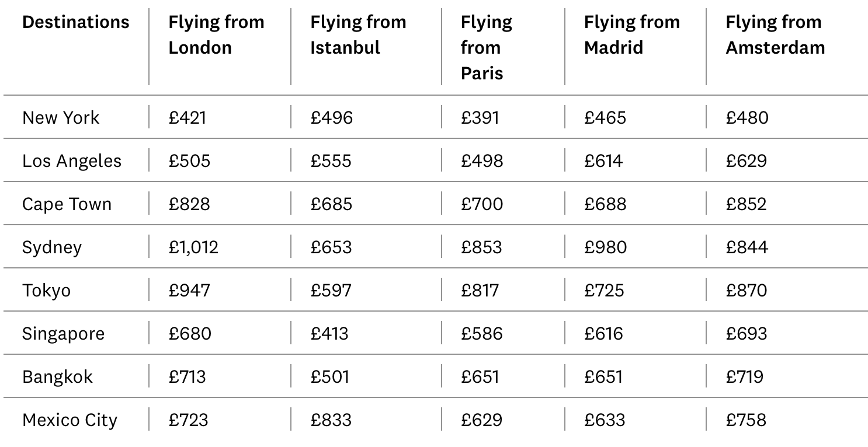Select the Sydney destination cell
Viewport: 868px width, 447px height.
[52, 247]
